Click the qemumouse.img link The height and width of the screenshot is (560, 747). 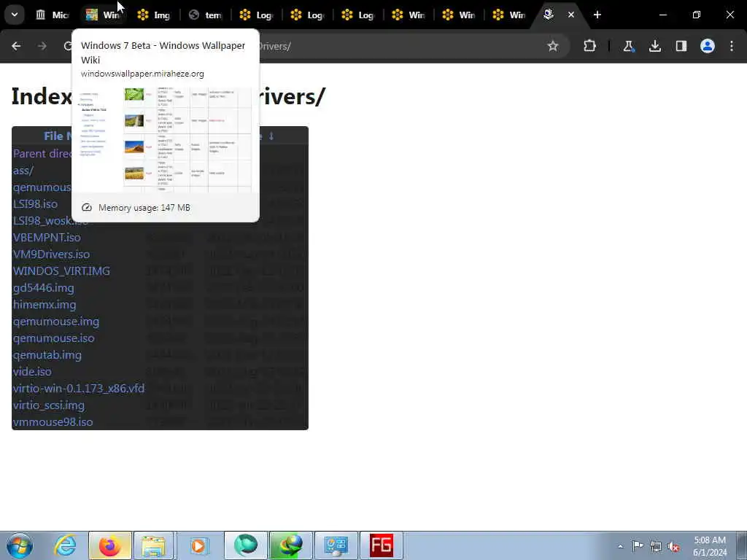click(x=56, y=322)
